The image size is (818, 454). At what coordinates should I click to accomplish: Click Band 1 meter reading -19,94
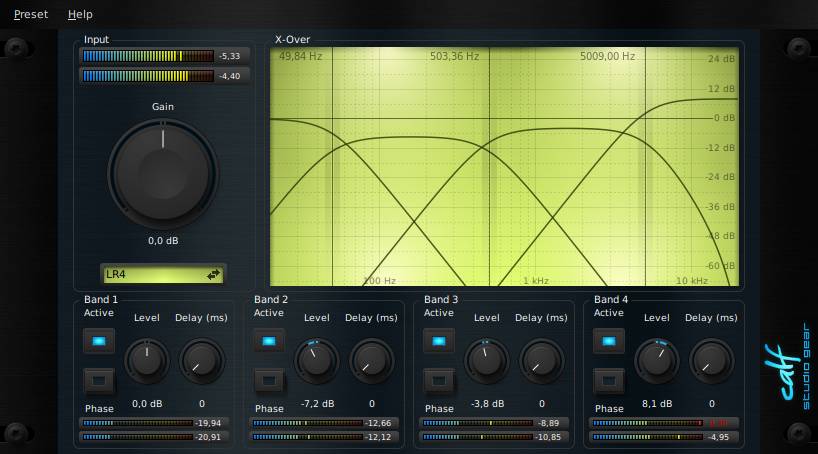208,423
